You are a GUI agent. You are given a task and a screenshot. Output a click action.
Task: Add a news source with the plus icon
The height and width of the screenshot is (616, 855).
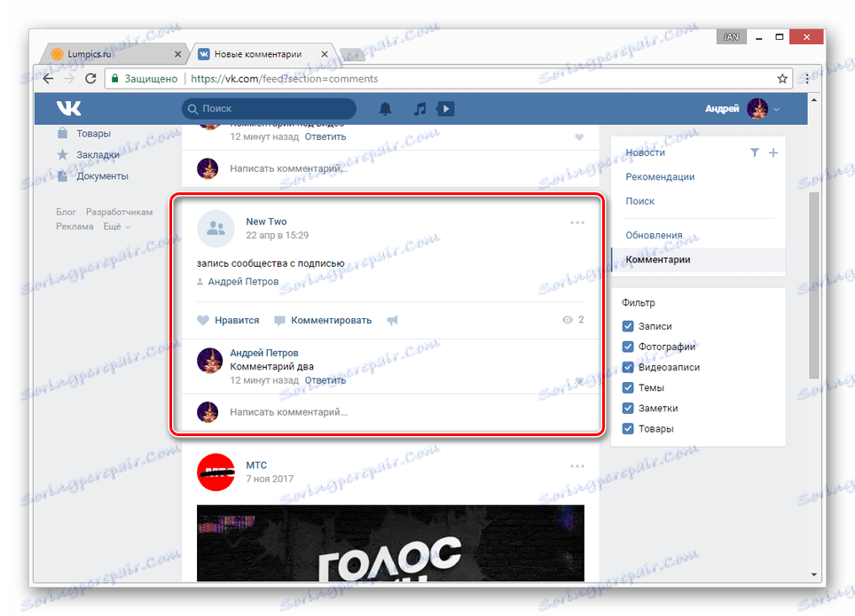click(773, 152)
